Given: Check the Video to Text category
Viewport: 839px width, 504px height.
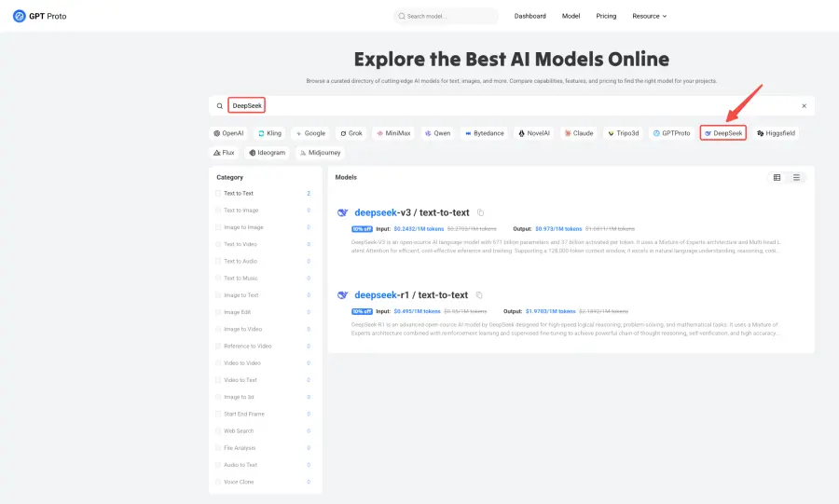Looking at the screenshot, I should [218, 380].
